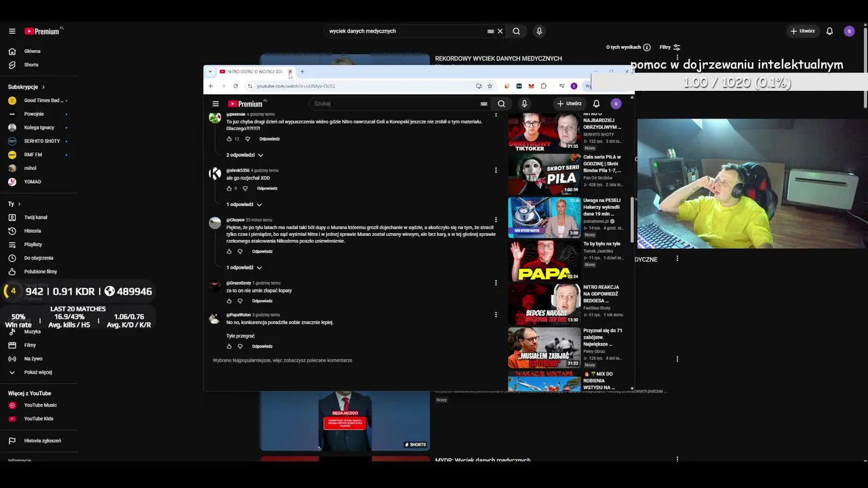This screenshot has width=868, height=488.
Task: Open notifications bell in the background YouTube window
Action: (x=829, y=31)
